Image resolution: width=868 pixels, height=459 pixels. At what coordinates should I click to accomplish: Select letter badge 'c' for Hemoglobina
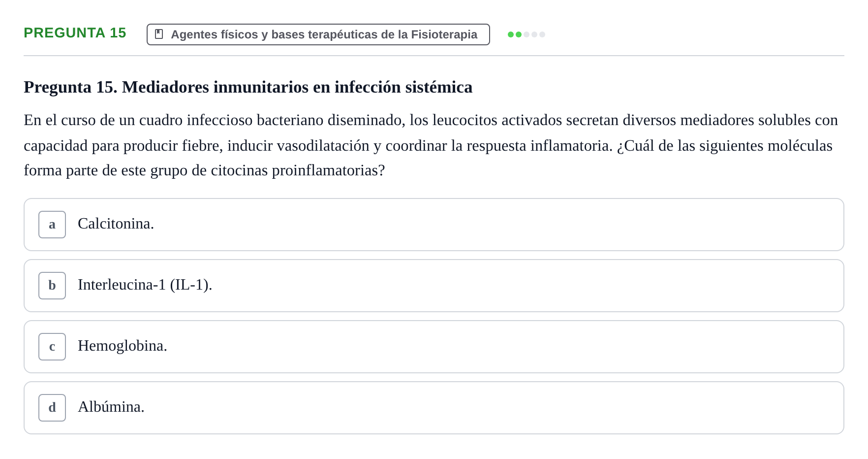coord(52,347)
